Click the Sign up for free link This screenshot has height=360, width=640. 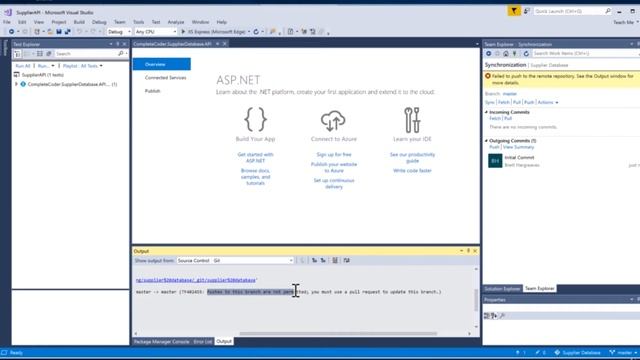[334, 154]
